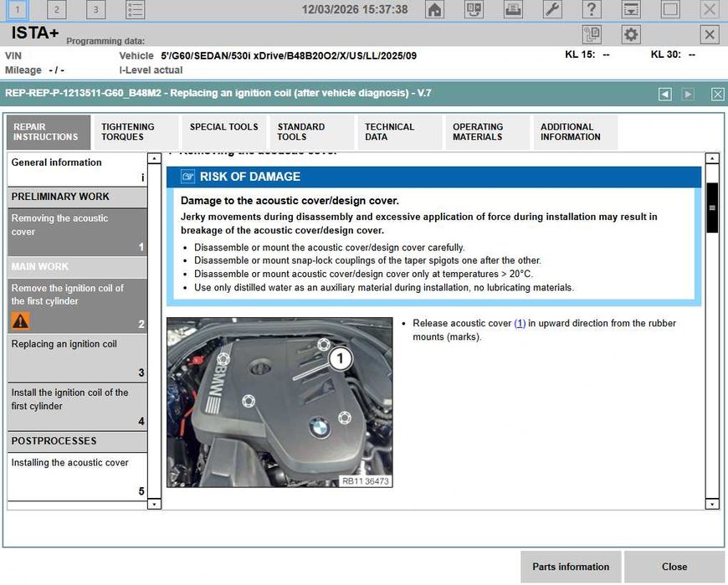Open help via question mark icon

[x=591, y=9]
